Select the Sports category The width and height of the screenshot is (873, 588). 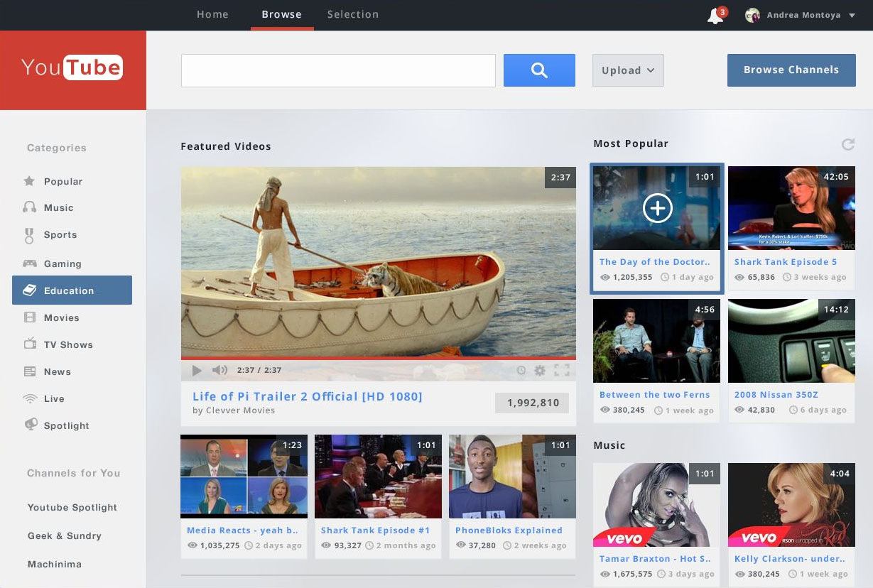point(60,235)
